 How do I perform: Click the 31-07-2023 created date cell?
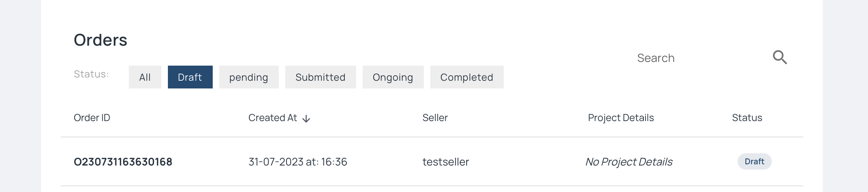[x=297, y=162]
